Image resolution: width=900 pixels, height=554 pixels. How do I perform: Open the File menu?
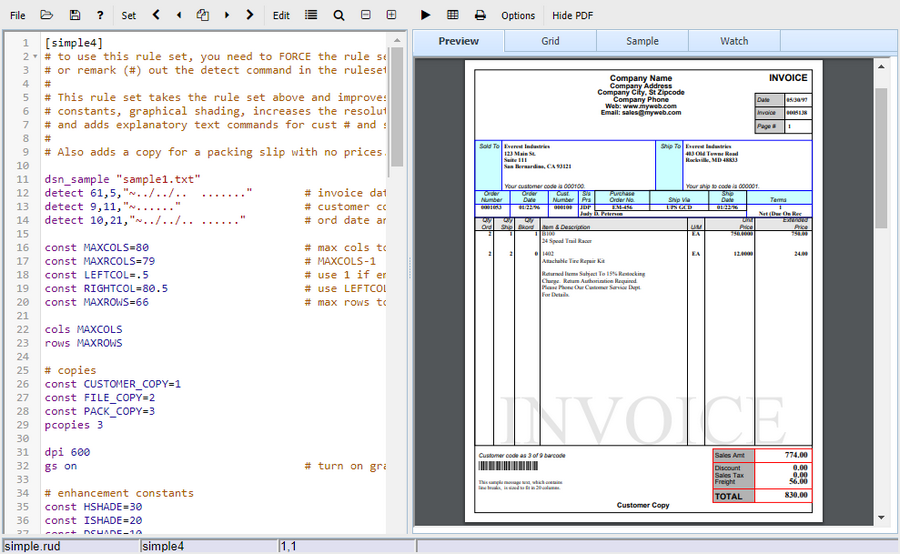click(18, 15)
